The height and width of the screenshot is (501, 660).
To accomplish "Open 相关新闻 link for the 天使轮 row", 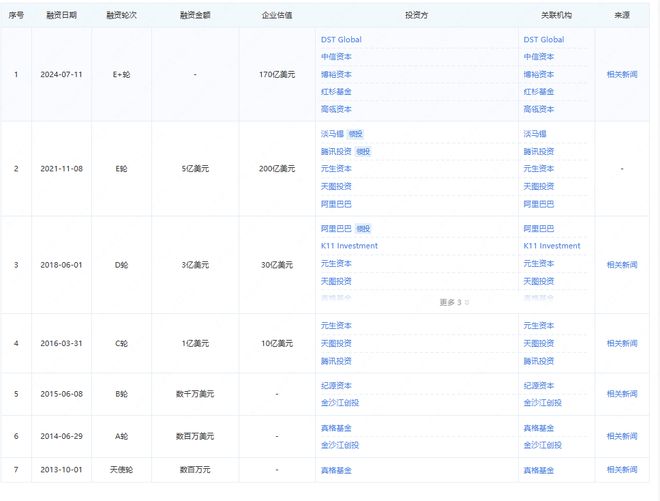I will click(622, 470).
